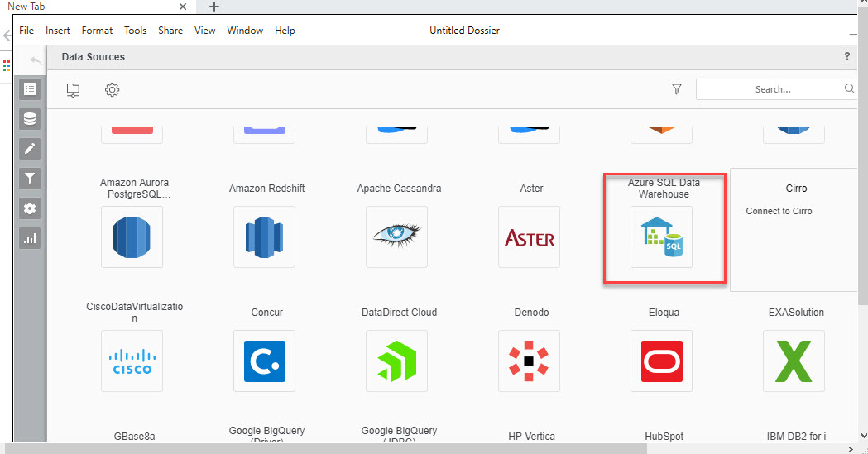Open the bar chart visualization icon in sidebar
The image size is (868, 454).
[30, 238]
